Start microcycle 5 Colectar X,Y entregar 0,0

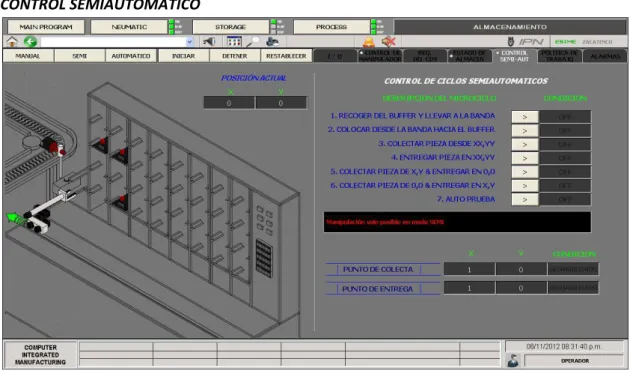tap(525, 172)
